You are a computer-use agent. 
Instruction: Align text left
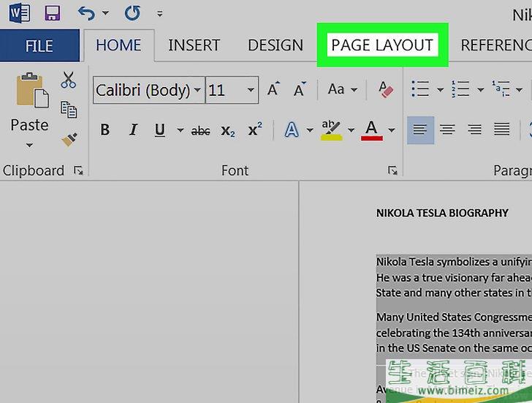(x=420, y=130)
